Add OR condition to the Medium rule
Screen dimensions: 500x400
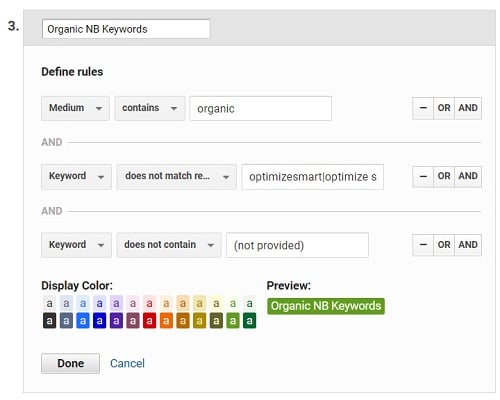coord(444,108)
